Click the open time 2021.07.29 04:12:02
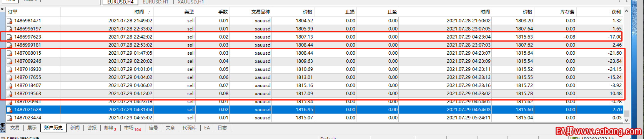Viewport: 644px width, 139px height. [x=130, y=94]
